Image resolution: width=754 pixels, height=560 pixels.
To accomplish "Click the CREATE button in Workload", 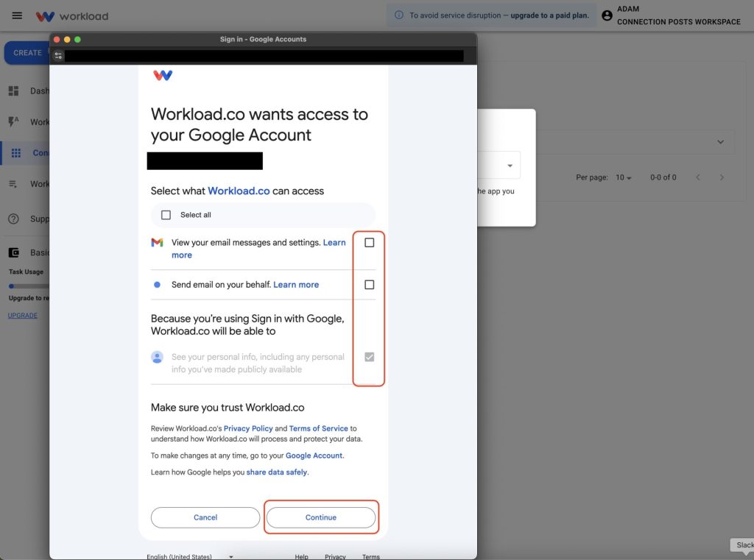I will pyautogui.click(x=27, y=53).
